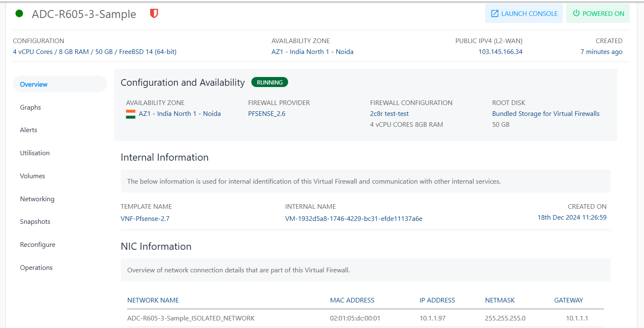The width and height of the screenshot is (644, 328).
Task: Click the 2c8r test-test configuration link
Action: coord(389,113)
